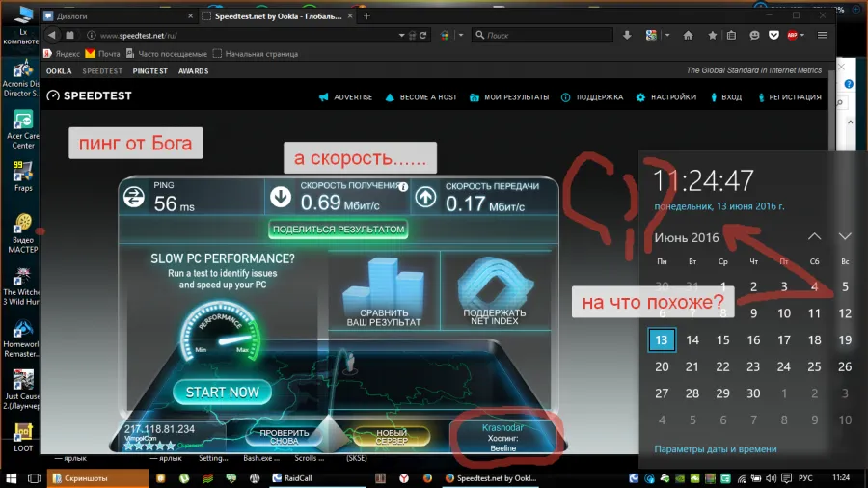Click the ping arrows icon
Image resolution: width=868 pixels, height=488 pixels.
tap(133, 197)
